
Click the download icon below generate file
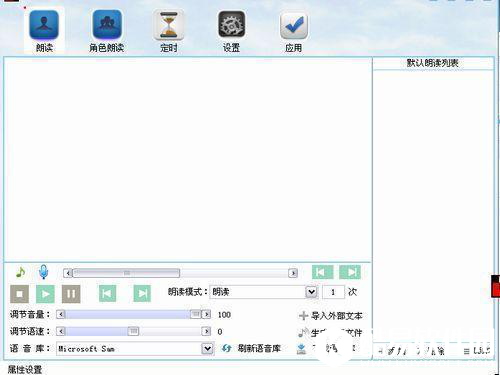pyautogui.click(x=301, y=349)
